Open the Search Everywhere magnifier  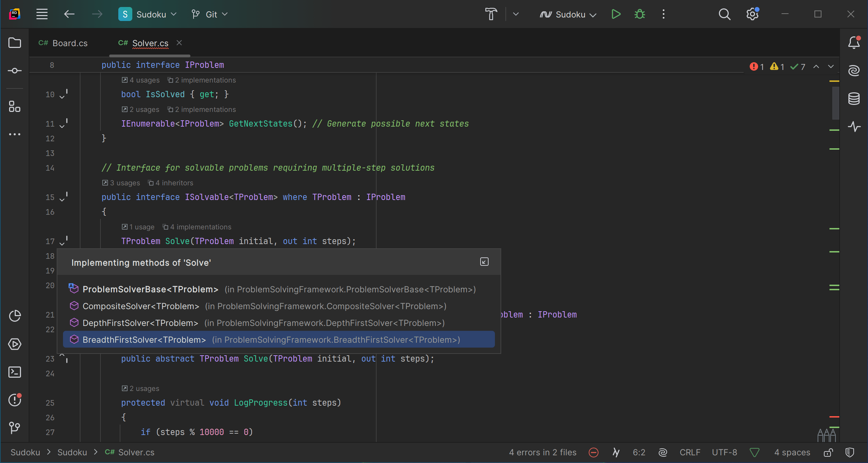(x=724, y=14)
